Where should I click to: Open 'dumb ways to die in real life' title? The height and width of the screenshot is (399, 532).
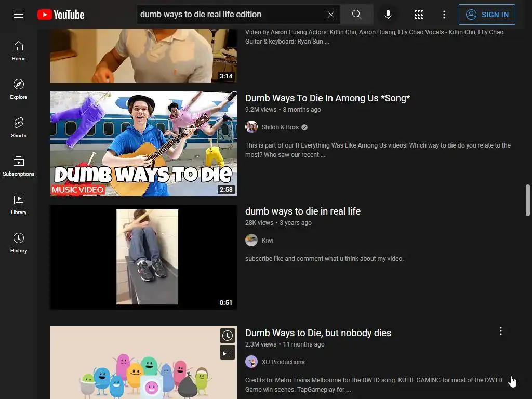(x=303, y=211)
